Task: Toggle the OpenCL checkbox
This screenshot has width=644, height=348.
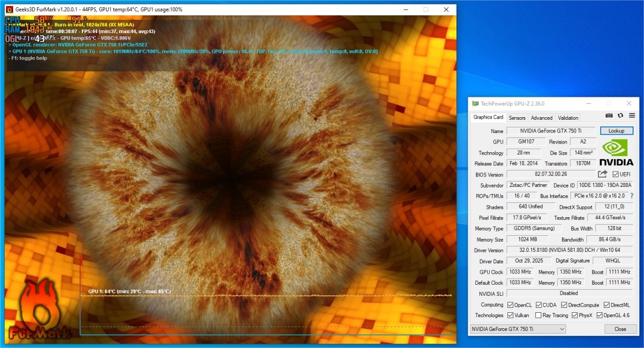Action: [510, 305]
